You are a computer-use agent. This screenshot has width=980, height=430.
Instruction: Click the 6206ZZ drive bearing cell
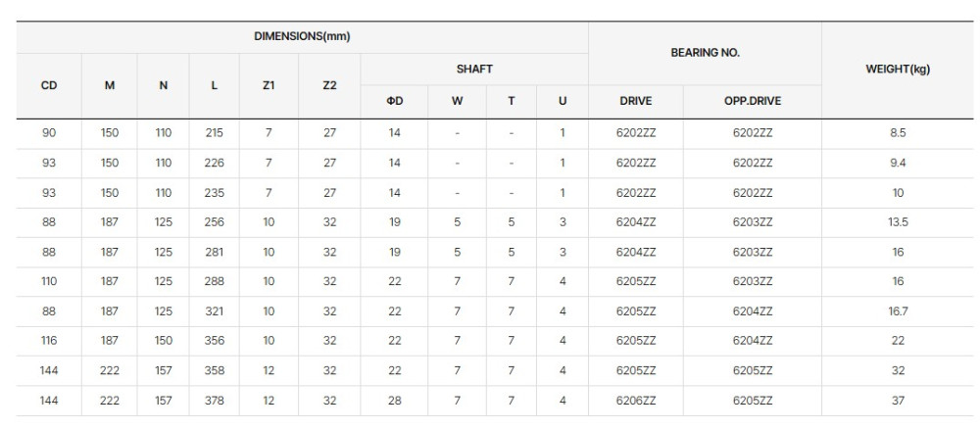(x=636, y=401)
